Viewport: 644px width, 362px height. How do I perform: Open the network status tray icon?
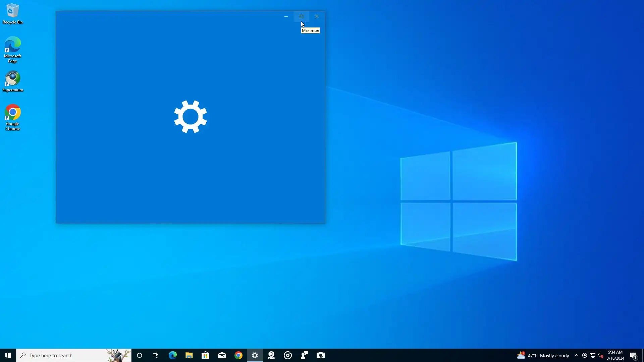[593, 355]
